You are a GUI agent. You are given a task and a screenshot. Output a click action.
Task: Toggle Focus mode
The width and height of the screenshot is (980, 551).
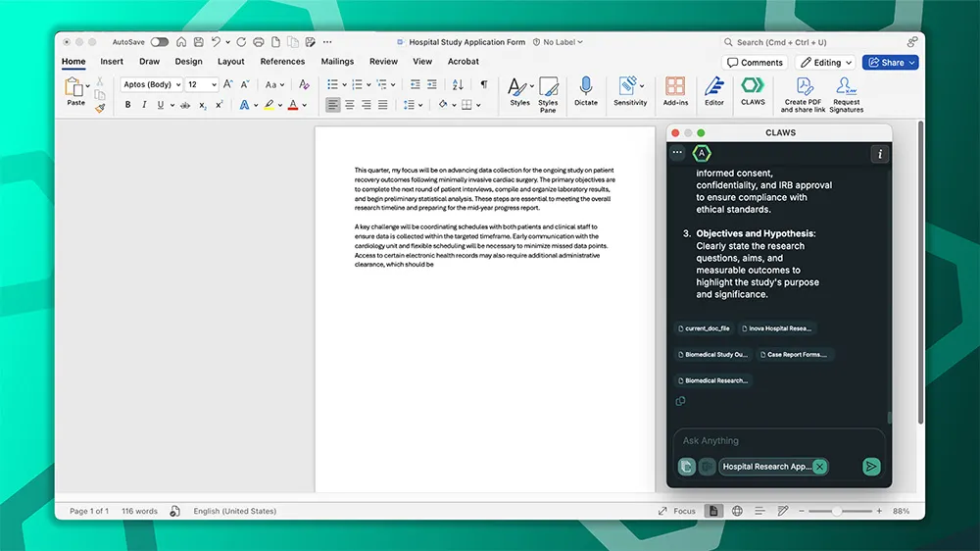pyautogui.click(x=677, y=511)
